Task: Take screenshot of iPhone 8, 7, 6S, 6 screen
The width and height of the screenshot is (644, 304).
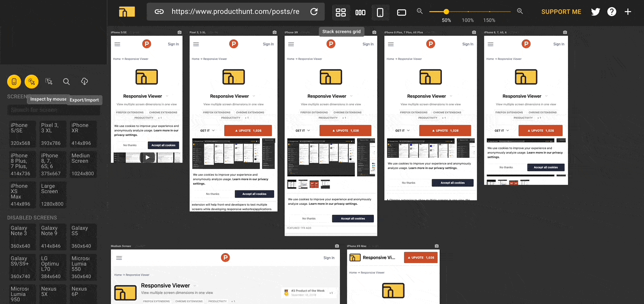Action: tap(565, 32)
